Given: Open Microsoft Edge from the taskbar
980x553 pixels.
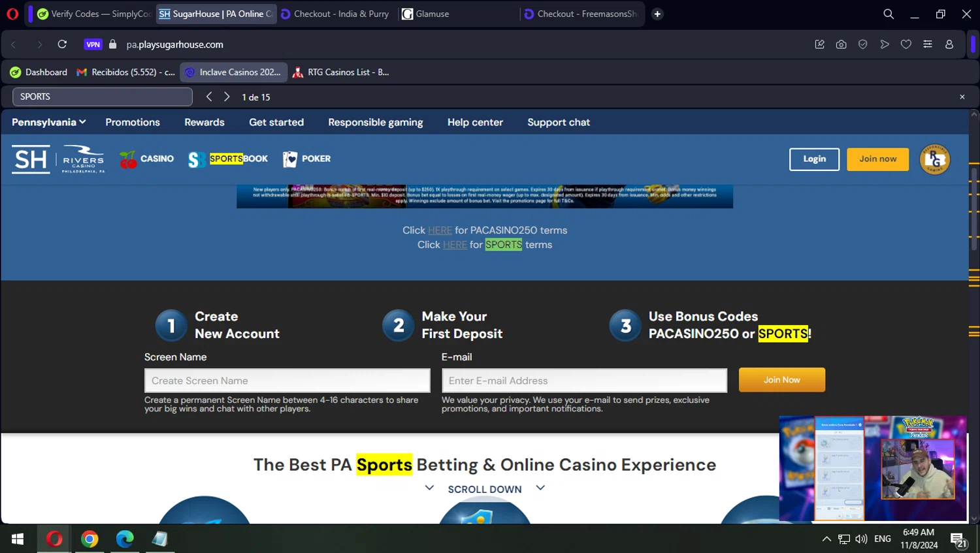Looking at the screenshot, I should point(125,539).
